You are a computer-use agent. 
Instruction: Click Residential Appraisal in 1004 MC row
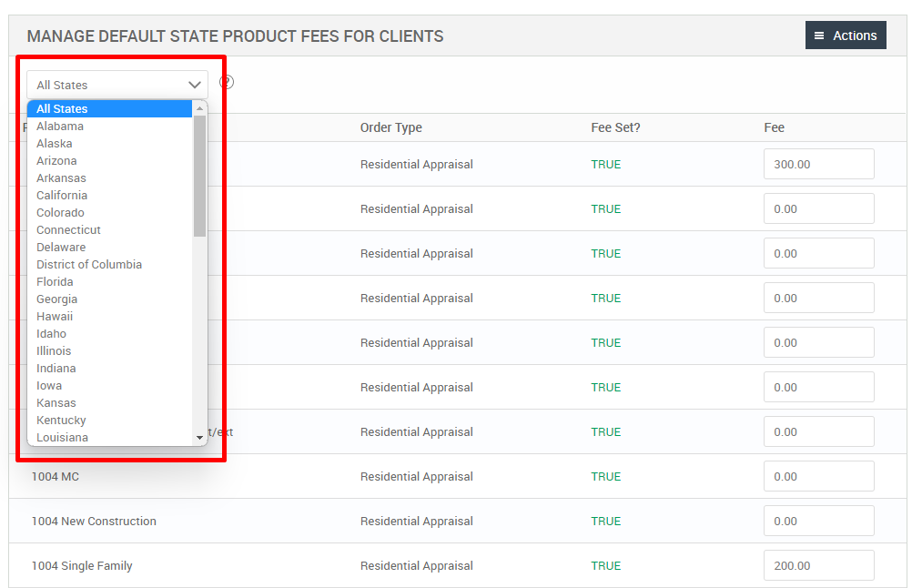point(417,477)
